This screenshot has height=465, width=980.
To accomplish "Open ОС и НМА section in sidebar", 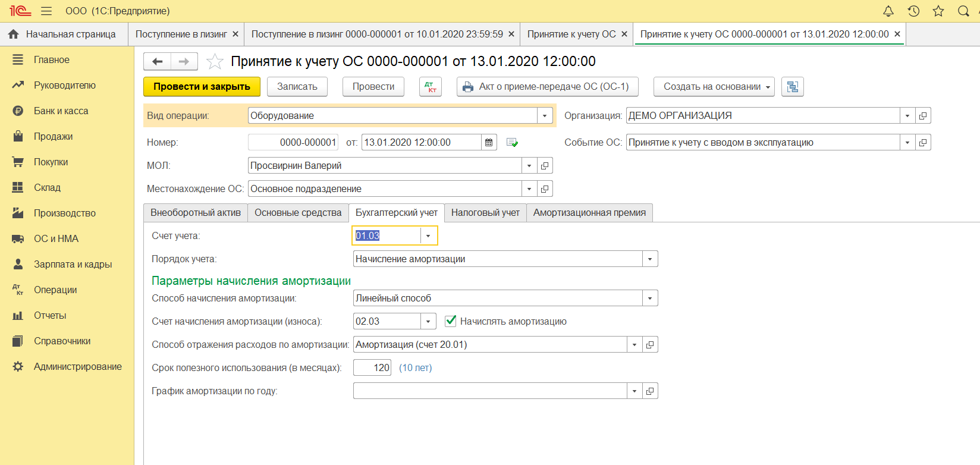I will [56, 238].
